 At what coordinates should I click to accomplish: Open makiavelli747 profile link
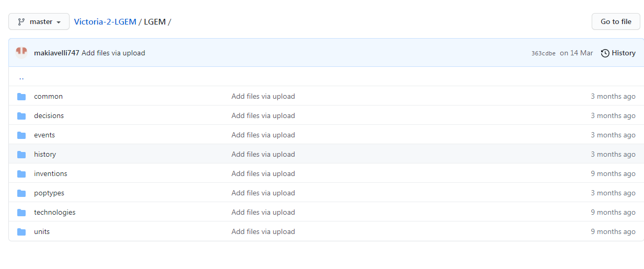[57, 53]
